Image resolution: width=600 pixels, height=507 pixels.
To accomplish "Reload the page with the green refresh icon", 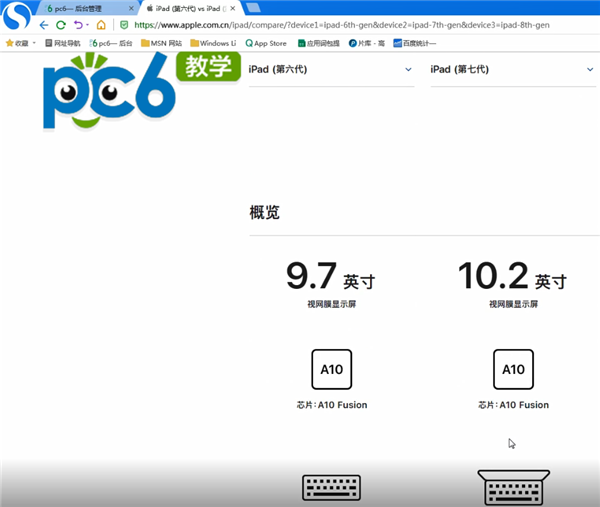I will click(60, 25).
